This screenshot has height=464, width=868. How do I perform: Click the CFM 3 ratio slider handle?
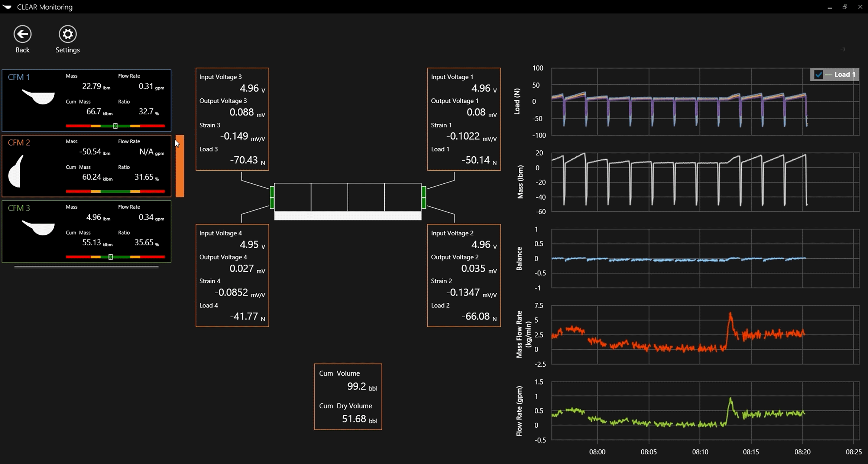point(110,257)
